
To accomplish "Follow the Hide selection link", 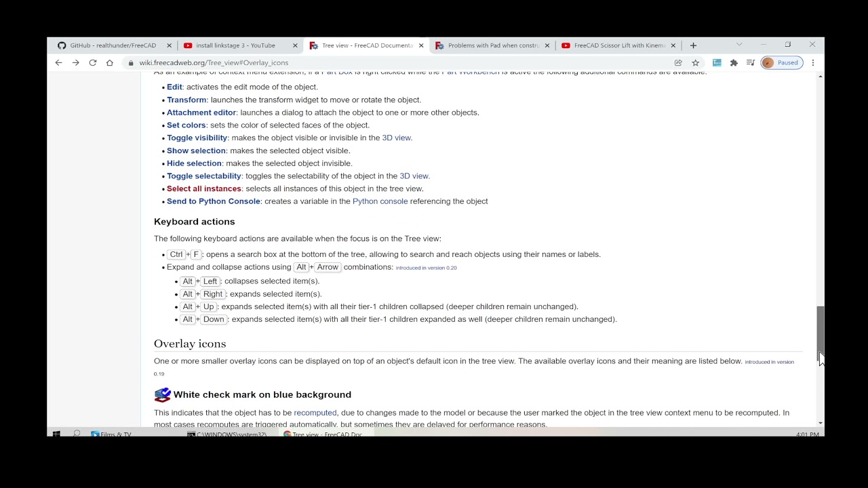I will pyautogui.click(x=194, y=163).
